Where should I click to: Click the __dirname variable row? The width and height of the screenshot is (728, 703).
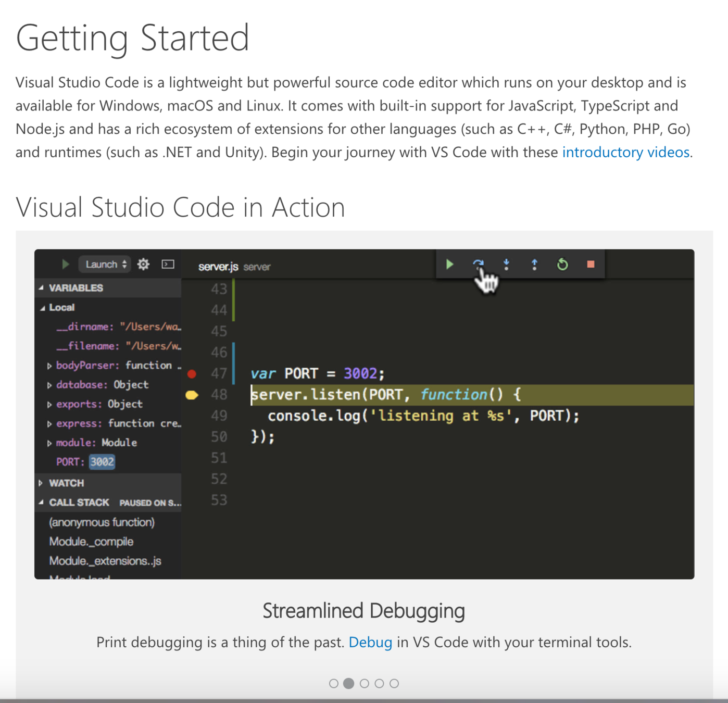119,327
